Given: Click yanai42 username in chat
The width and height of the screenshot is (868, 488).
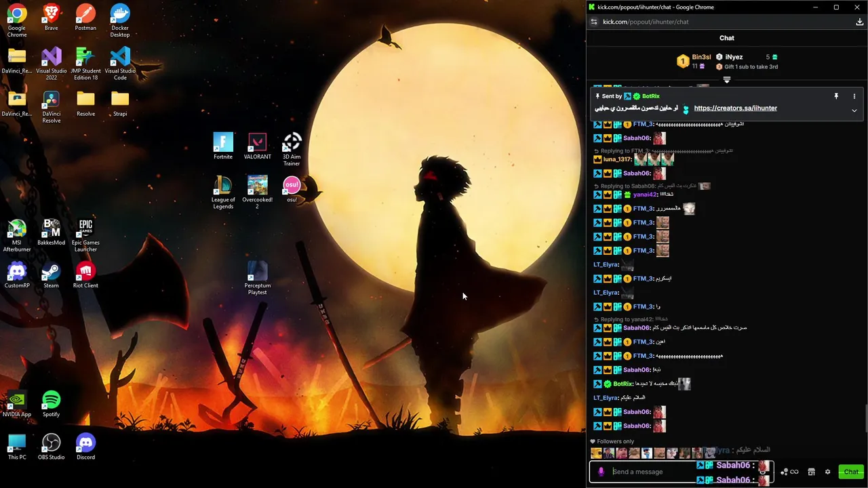Looking at the screenshot, I should tap(645, 195).
